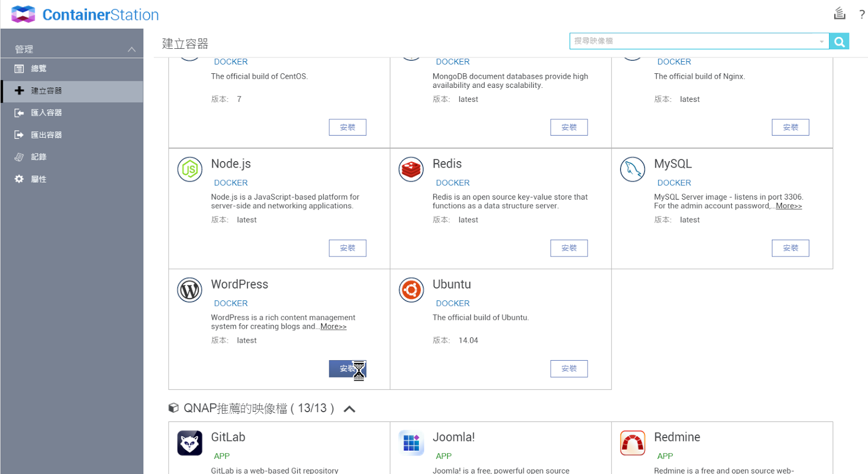Install the Node.js image

tap(348, 248)
